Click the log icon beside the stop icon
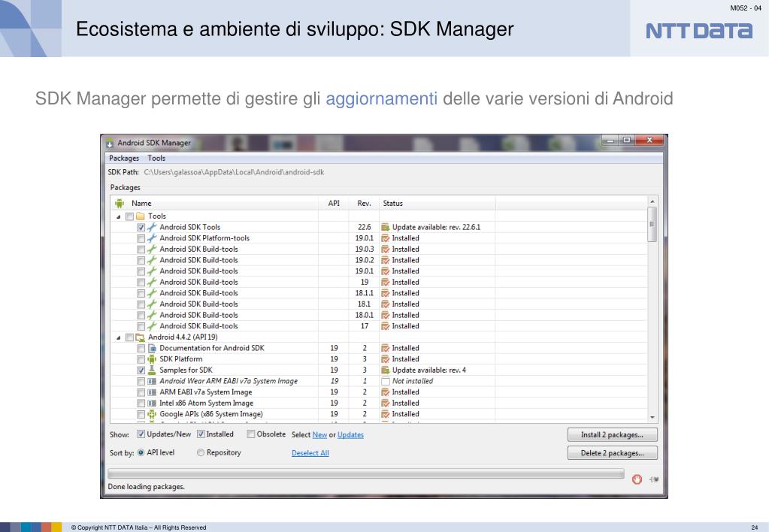The image size is (769, 532). click(654, 479)
